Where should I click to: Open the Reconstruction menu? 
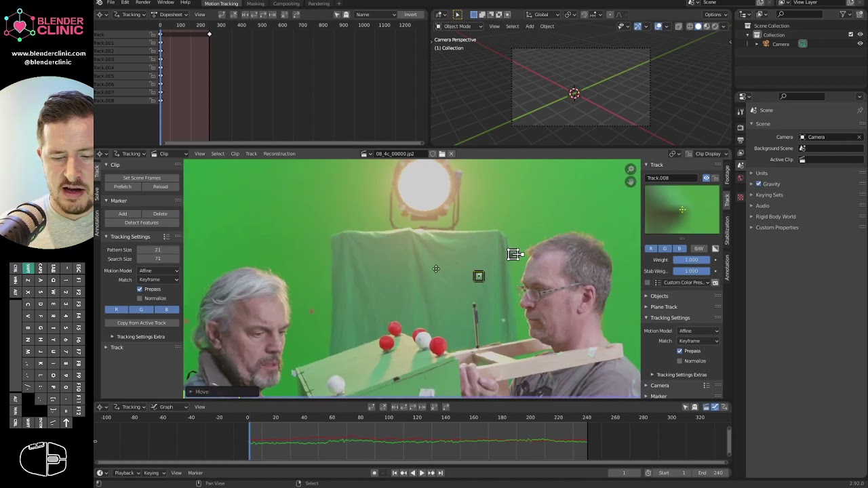(x=279, y=154)
